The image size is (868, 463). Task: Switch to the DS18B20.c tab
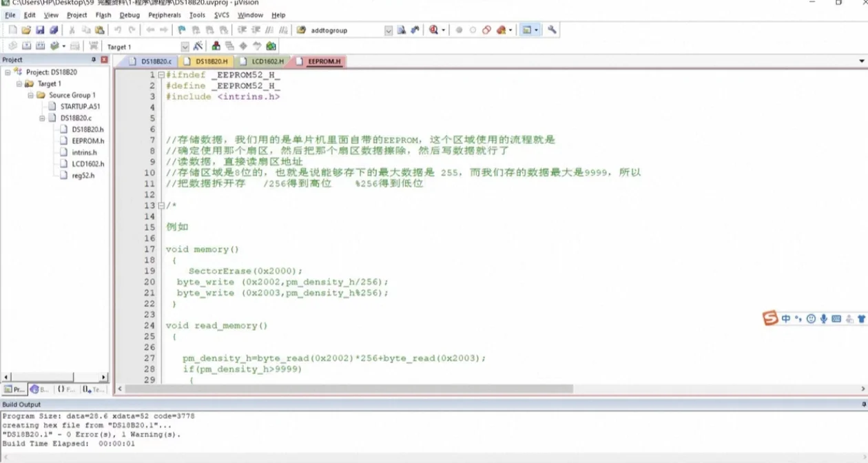coord(151,61)
